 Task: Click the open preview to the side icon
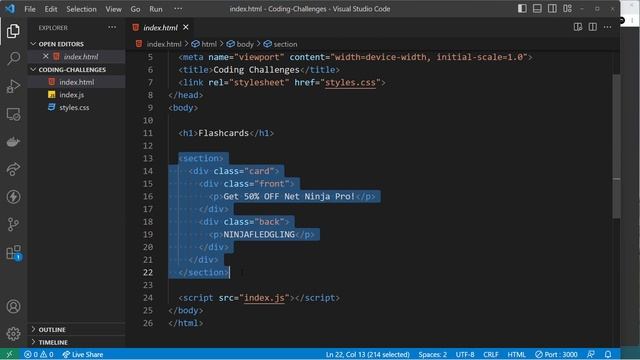pyautogui.click(x=578, y=27)
